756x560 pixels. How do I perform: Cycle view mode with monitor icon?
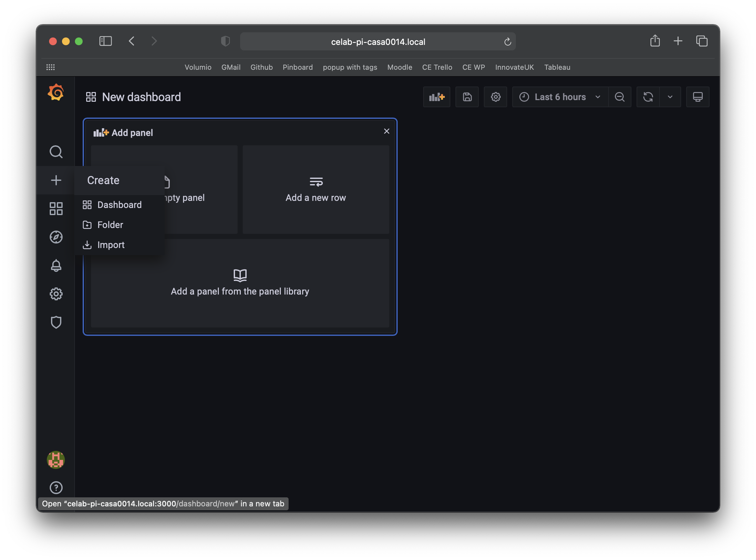coord(697,97)
